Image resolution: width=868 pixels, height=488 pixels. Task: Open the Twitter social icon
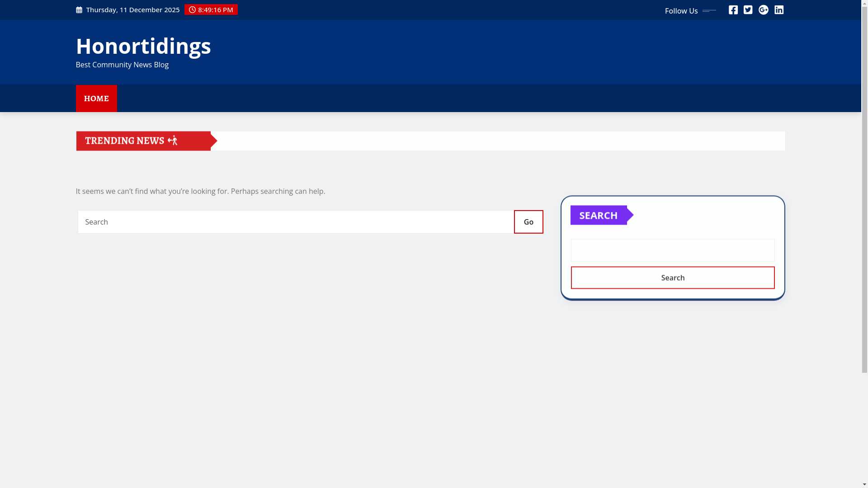tap(748, 10)
